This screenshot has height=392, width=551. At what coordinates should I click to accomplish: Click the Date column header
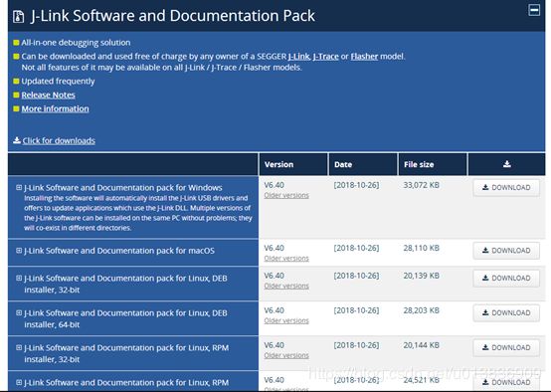[x=363, y=164]
